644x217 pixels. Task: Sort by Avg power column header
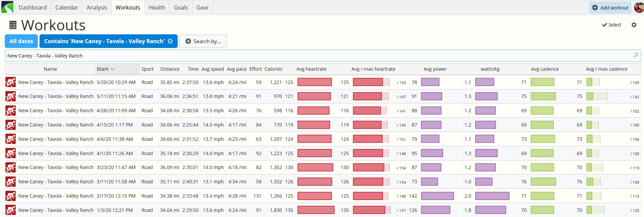click(435, 69)
